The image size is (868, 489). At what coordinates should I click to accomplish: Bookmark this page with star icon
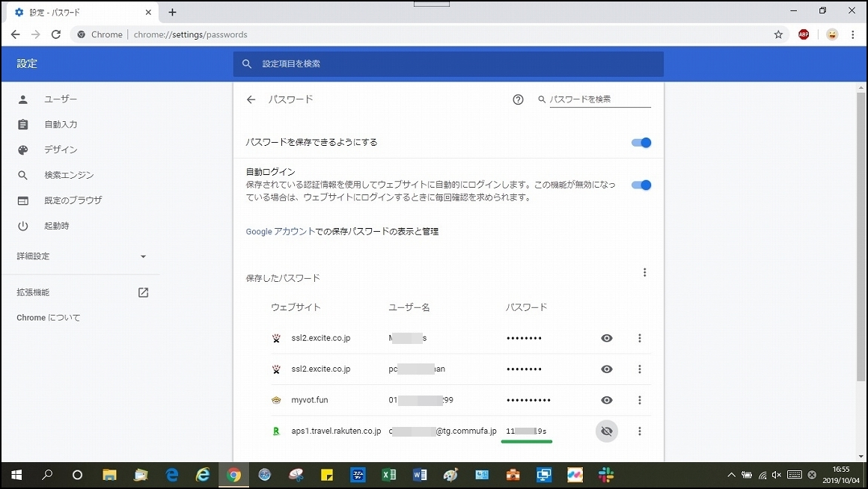[x=778, y=34]
